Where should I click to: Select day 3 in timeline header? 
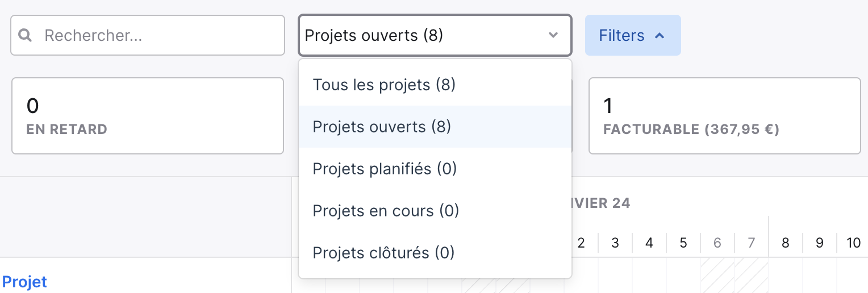pos(615,243)
